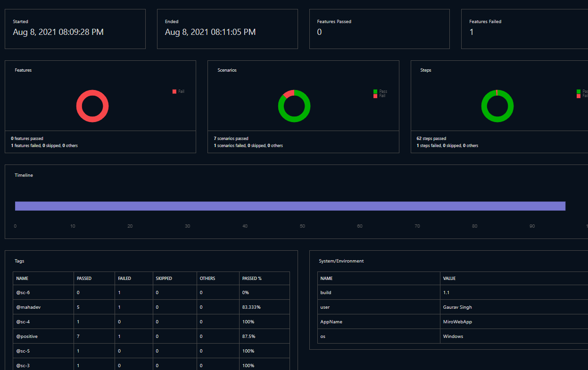Click the '1 steps failed, 0 skipped' summary line
Viewport: 588px width, 370px height.
click(447, 146)
